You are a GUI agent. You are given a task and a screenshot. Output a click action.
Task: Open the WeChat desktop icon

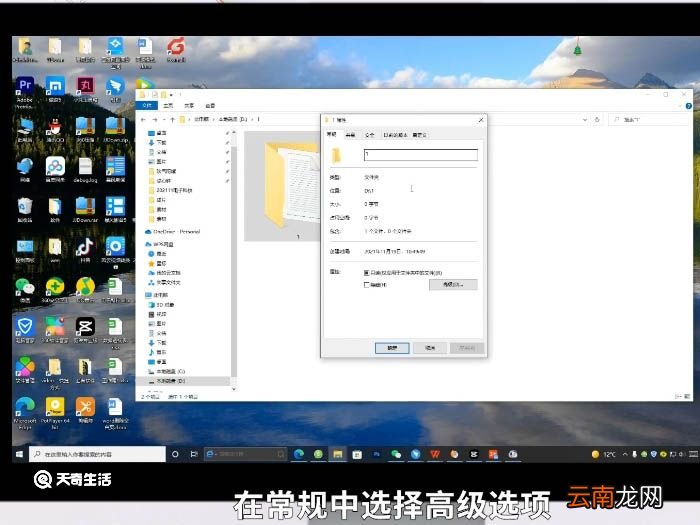(x=25, y=290)
